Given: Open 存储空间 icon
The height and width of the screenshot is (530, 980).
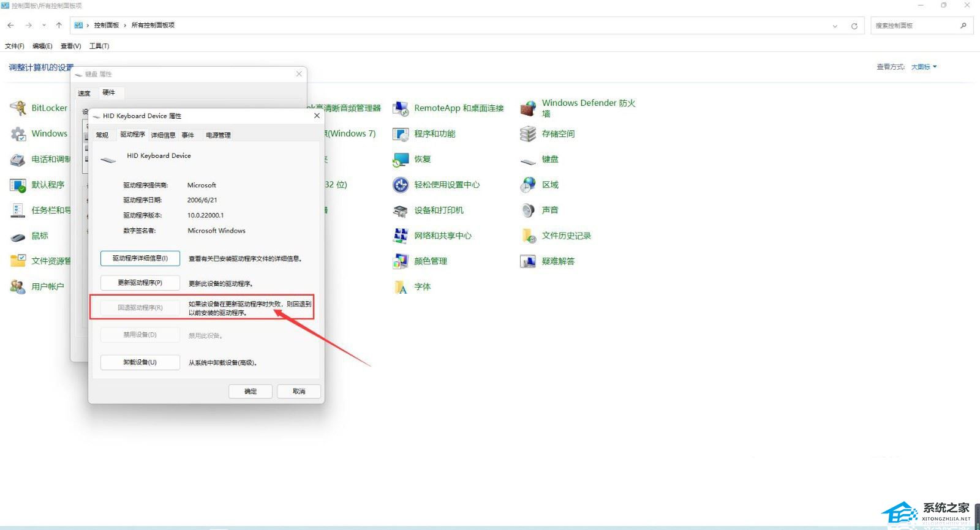Looking at the screenshot, I should [x=528, y=134].
